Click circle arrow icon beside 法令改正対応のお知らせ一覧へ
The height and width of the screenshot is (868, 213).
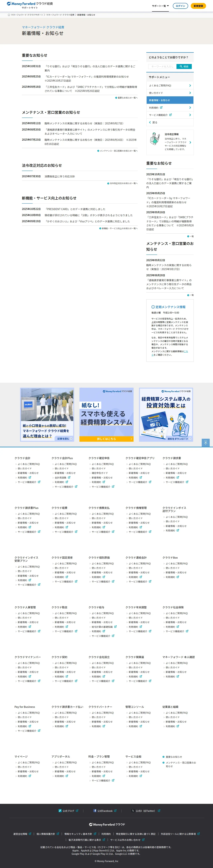108,183
